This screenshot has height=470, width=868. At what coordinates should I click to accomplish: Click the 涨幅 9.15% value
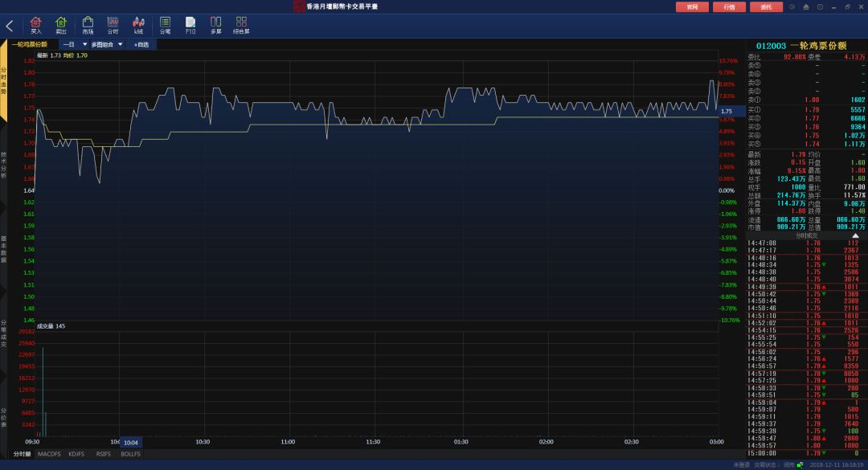796,171
